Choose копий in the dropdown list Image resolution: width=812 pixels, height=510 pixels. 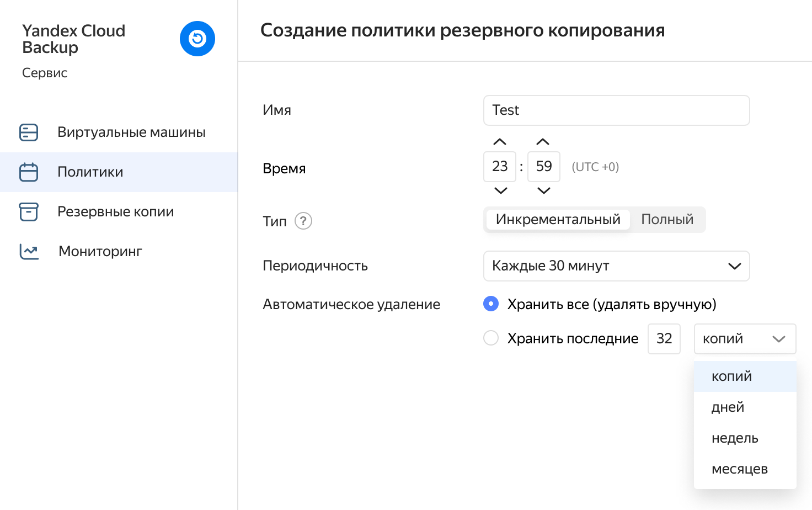pyautogui.click(x=745, y=376)
